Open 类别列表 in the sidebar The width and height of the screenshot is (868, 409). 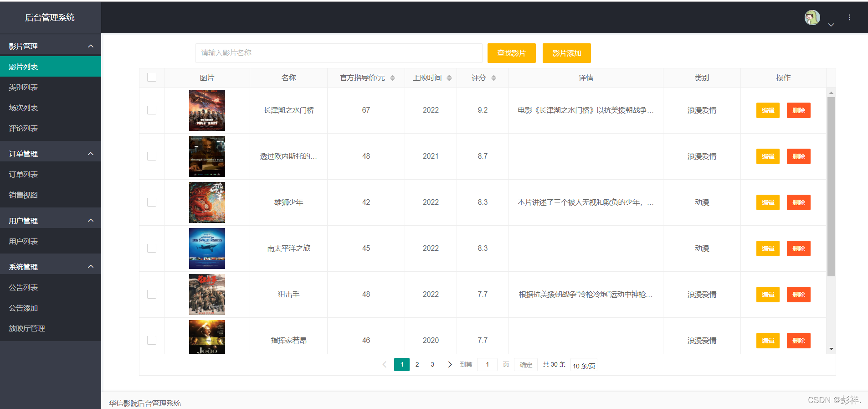point(51,87)
